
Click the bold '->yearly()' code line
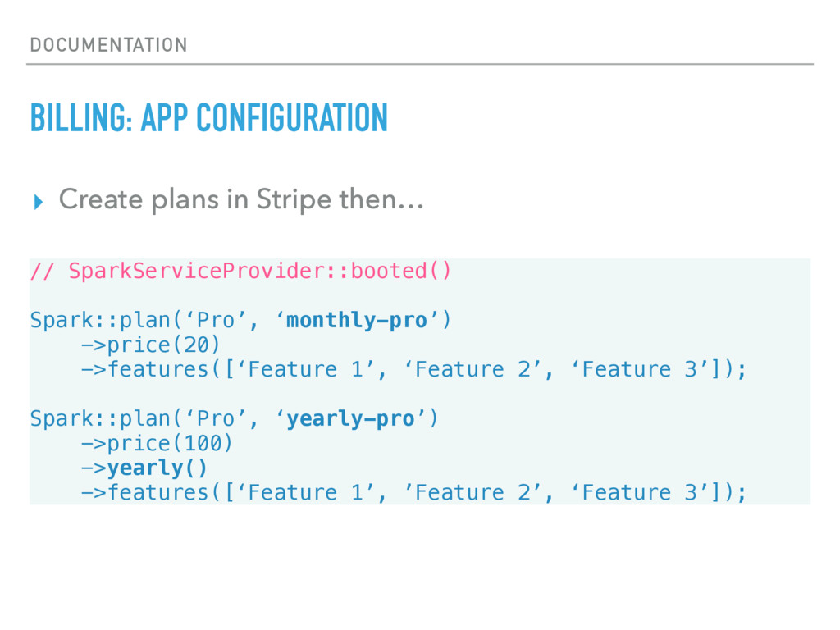pyautogui.click(x=144, y=468)
